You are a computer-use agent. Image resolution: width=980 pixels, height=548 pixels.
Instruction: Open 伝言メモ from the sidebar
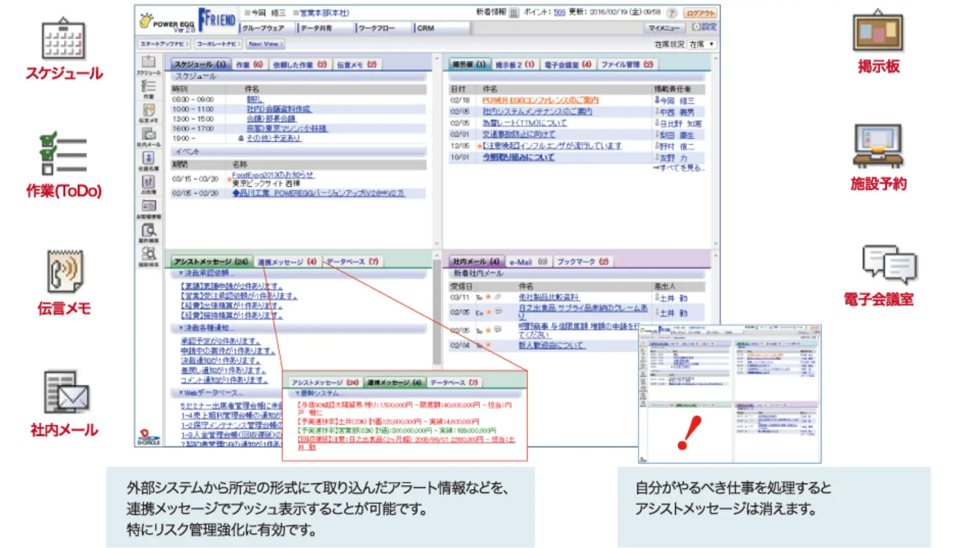[x=149, y=111]
